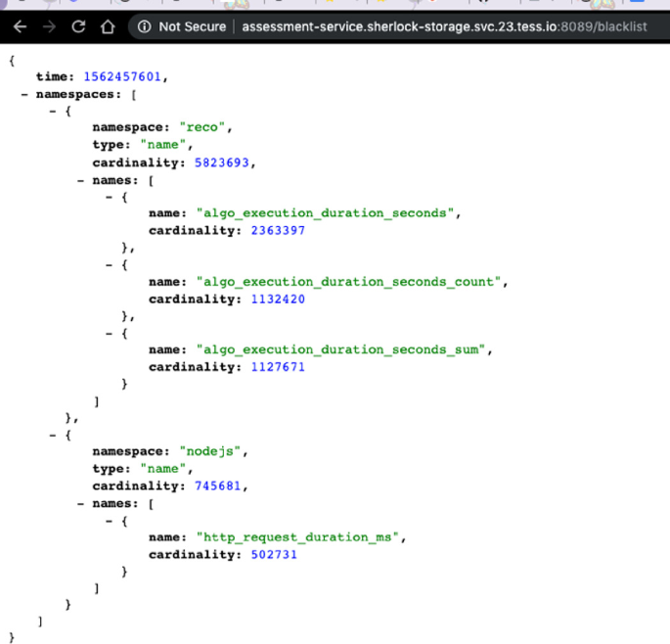Reload the page with the refresh icon

[x=78, y=26]
